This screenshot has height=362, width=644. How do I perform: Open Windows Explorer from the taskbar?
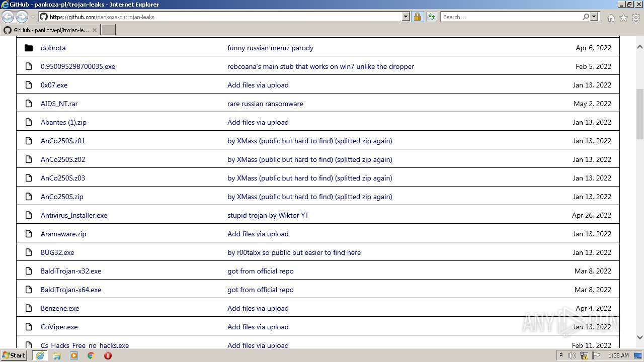coord(57,355)
